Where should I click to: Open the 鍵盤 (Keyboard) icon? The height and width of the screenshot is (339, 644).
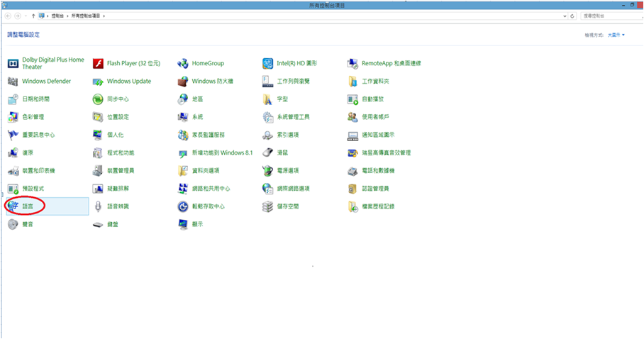(x=99, y=224)
